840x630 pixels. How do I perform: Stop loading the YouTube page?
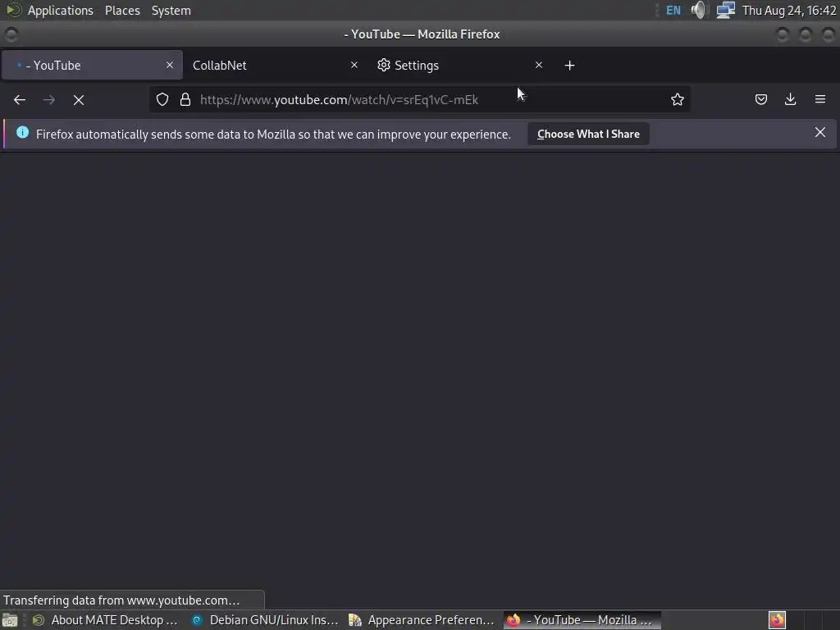[x=79, y=99]
